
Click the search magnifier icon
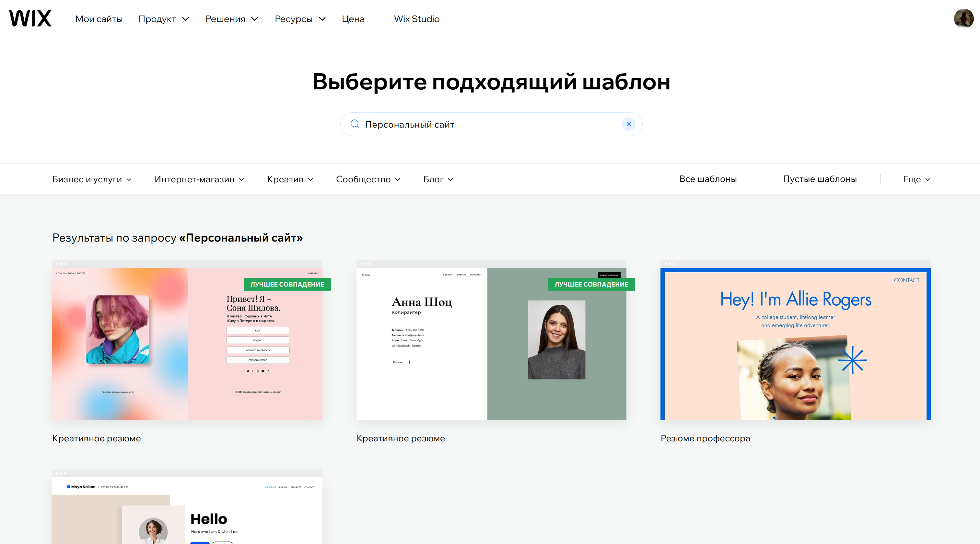[x=355, y=124]
